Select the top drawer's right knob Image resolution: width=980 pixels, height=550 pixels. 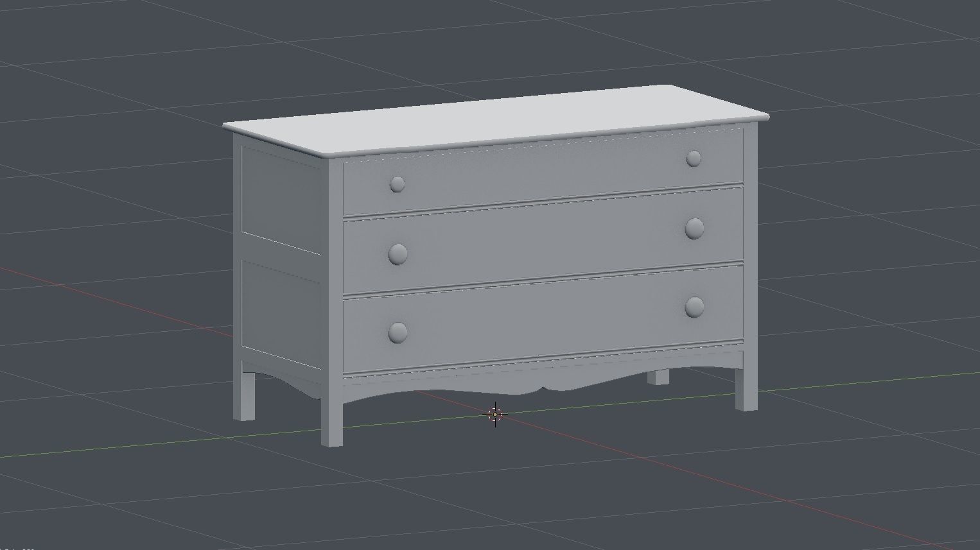point(694,159)
